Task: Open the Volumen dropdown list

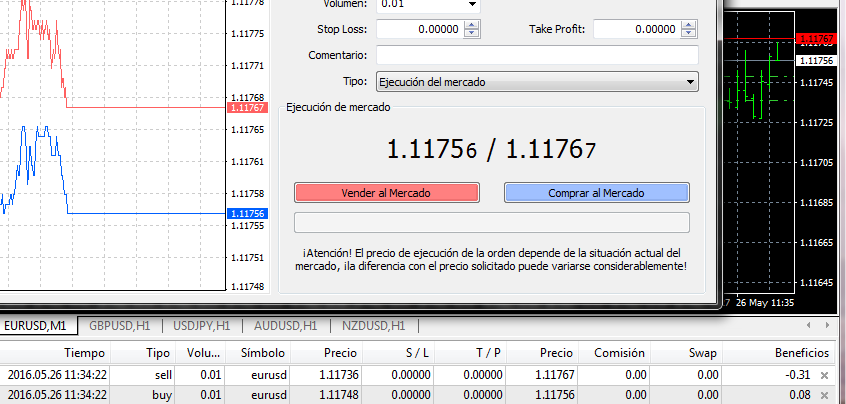Action: coord(471,4)
